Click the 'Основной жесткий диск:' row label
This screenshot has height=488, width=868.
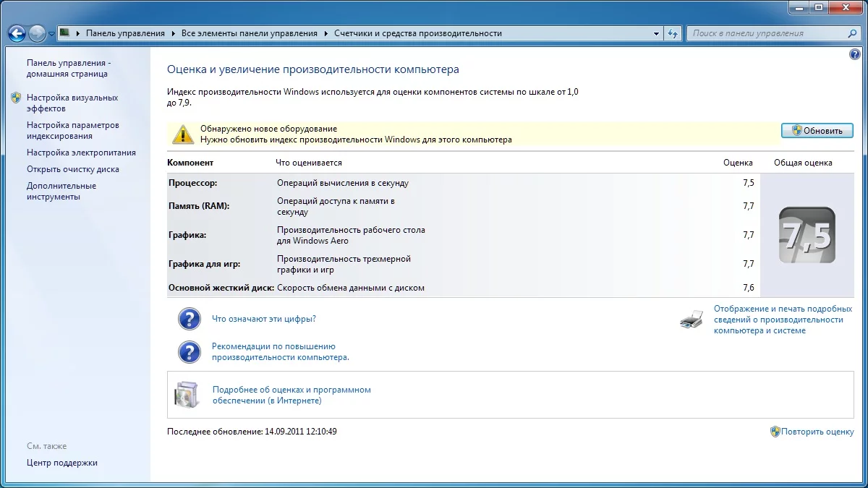221,288
